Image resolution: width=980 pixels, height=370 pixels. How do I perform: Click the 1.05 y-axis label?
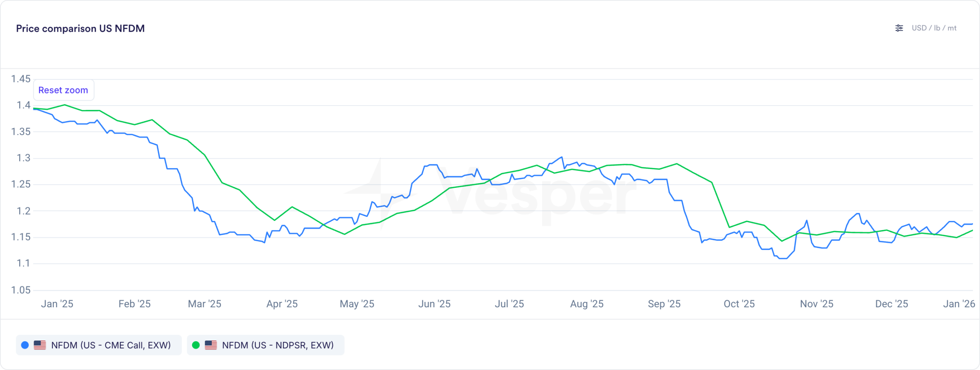tap(21, 290)
